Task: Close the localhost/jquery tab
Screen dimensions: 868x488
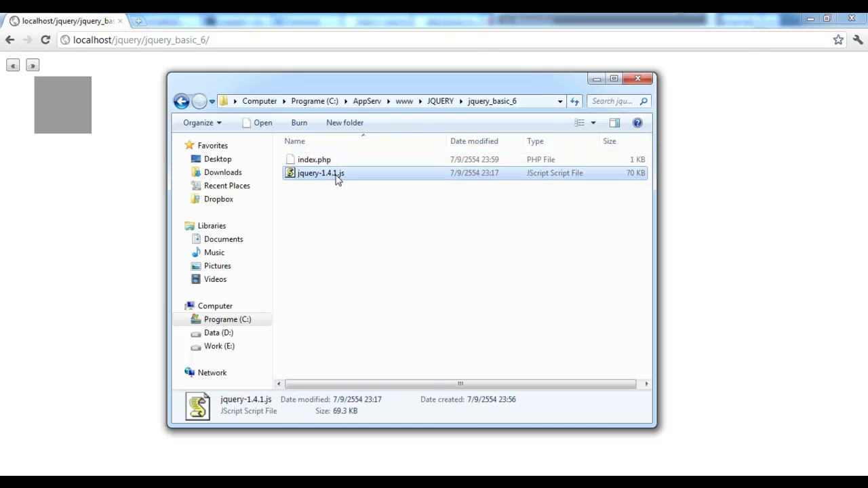Action: 120,21
